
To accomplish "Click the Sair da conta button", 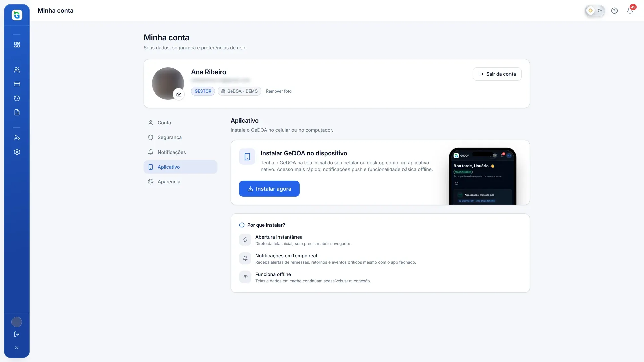I will tap(497, 74).
